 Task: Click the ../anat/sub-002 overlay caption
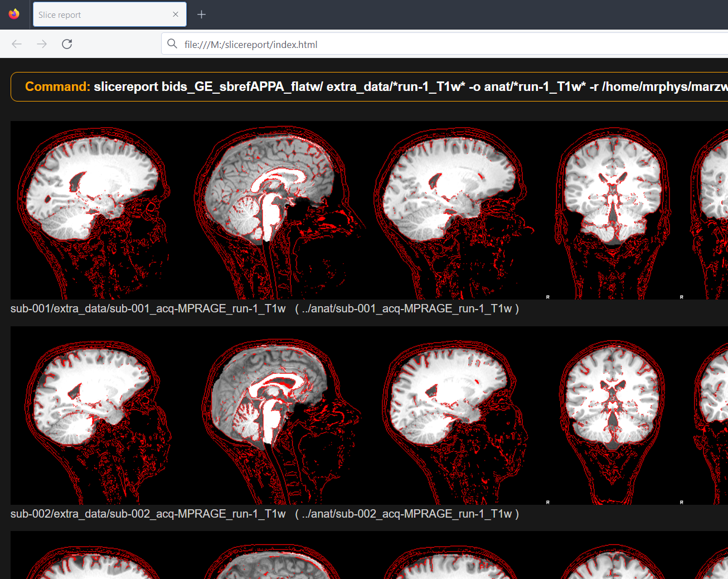tap(406, 514)
